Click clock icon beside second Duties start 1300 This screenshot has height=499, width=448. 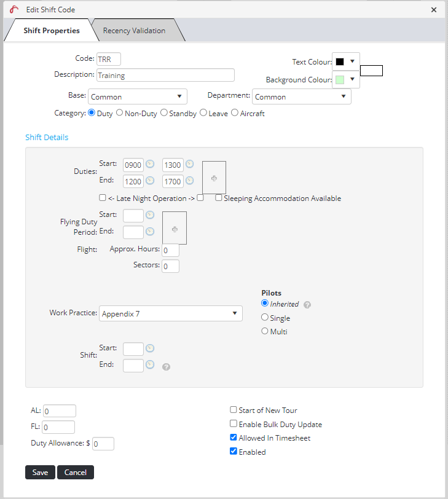pos(189,164)
